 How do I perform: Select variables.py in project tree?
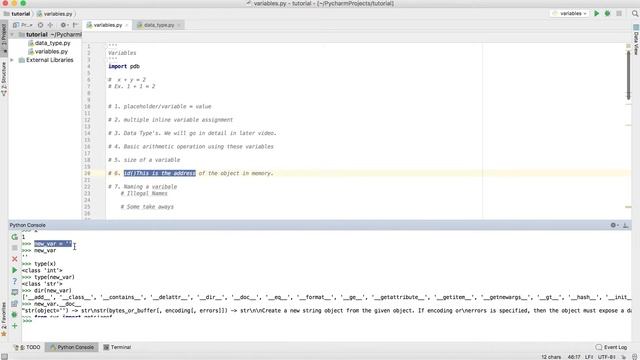click(x=48, y=51)
